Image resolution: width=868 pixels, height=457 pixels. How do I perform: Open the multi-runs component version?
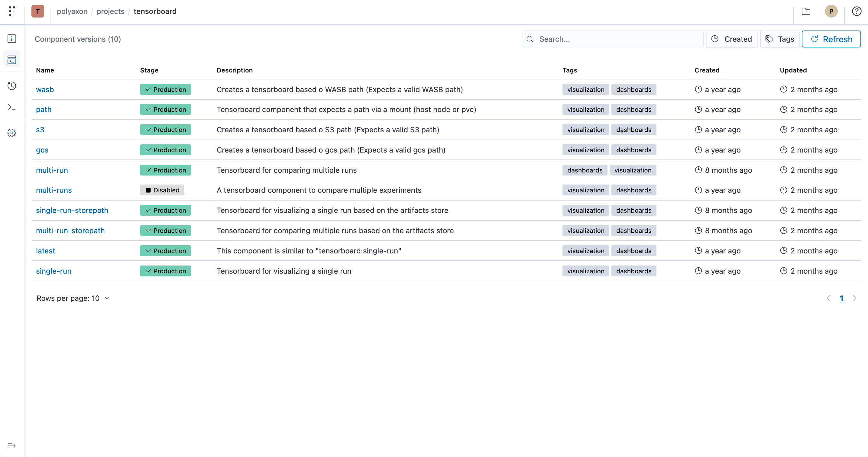coord(54,190)
